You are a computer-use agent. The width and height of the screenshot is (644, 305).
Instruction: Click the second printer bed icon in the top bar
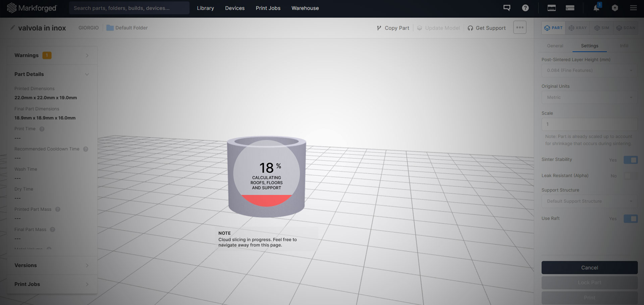tap(570, 8)
